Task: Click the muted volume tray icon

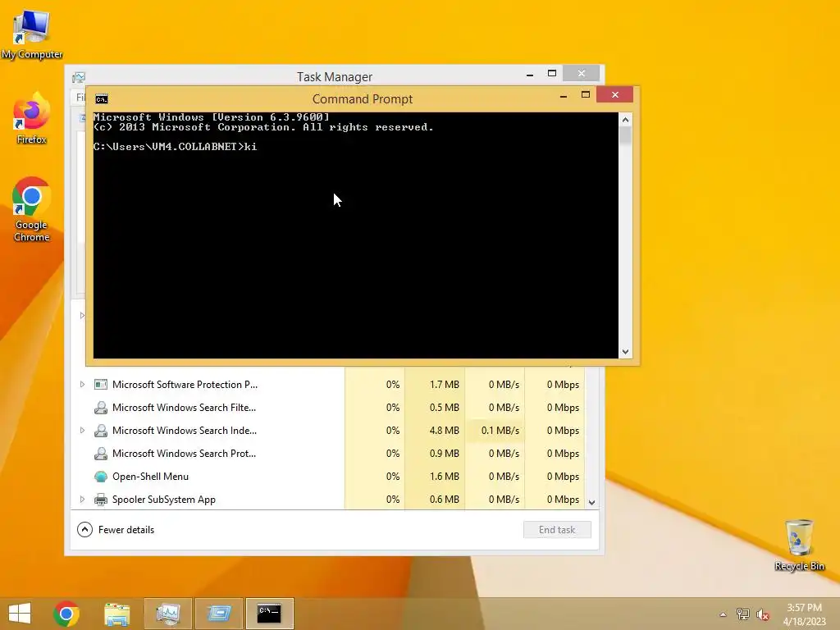Action: click(762, 614)
